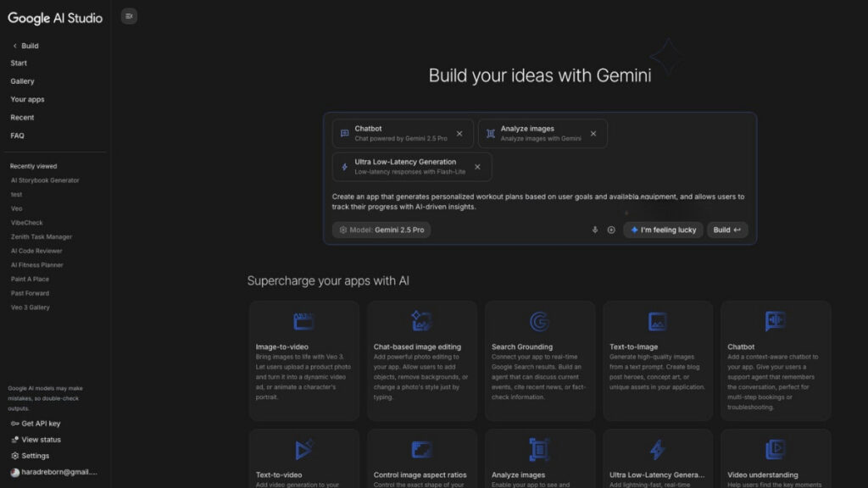Click Get API key in sidebar
The width and height of the screenshot is (868, 488).
click(40, 423)
